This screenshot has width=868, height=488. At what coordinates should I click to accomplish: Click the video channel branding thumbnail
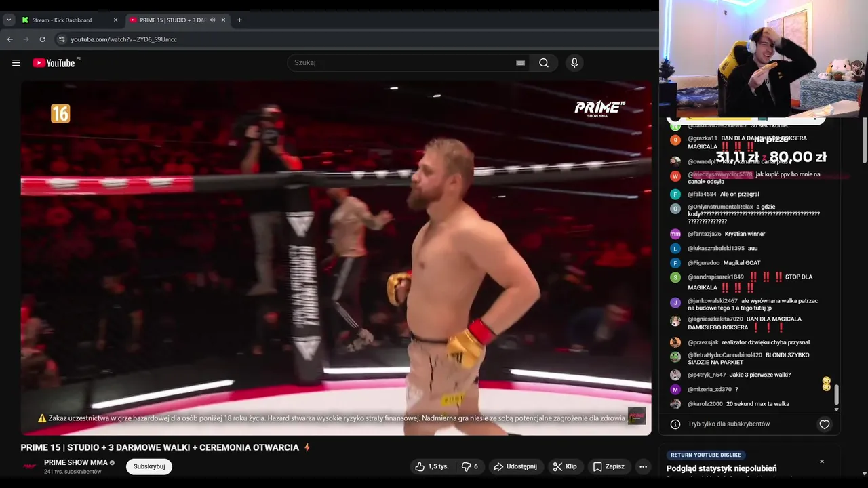tap(637, 416)
